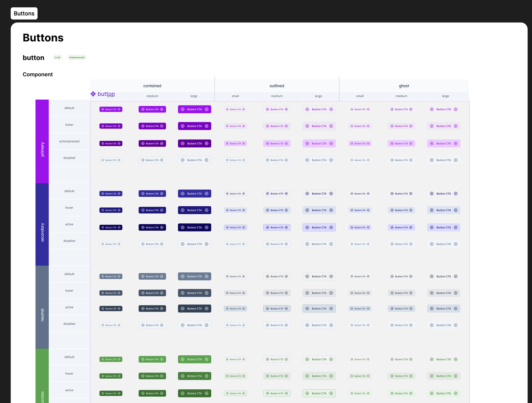Image resolution: width=532 pixels, height=403 pixels.
Task: Click the "implemented" status tag
Action: coord(77,58)
